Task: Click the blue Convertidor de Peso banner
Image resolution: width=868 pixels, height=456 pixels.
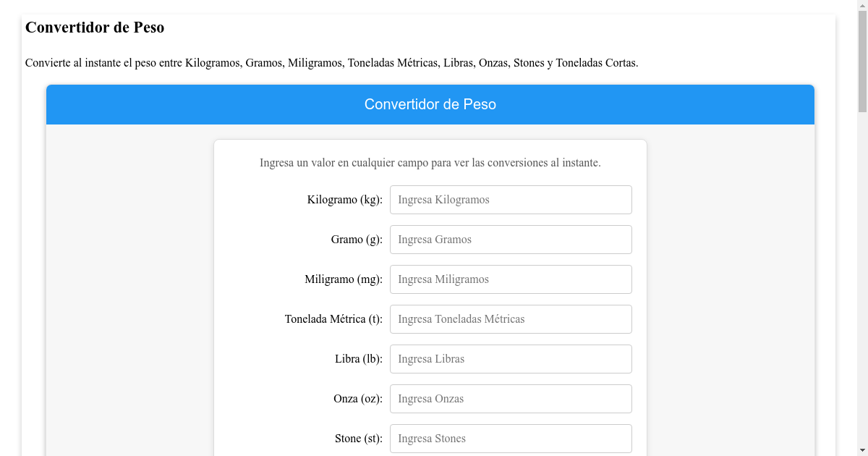Action: pyautogui.click(x=430, y=104)
